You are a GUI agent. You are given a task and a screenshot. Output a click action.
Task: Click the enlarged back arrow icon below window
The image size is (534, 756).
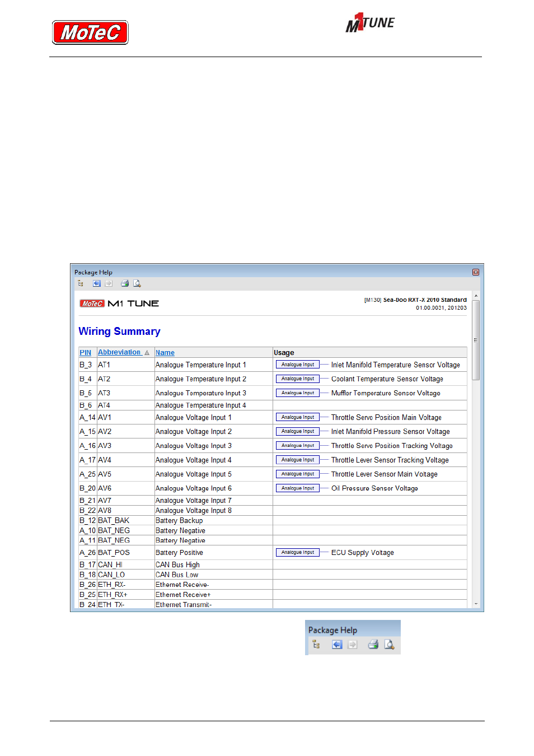pos(336,645)
